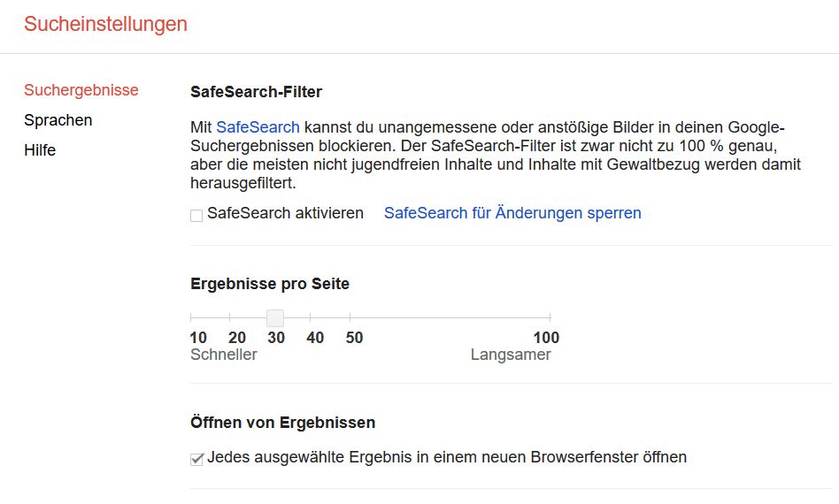
Task: Switch to the Sprachen section
Action: coord(58,120)
